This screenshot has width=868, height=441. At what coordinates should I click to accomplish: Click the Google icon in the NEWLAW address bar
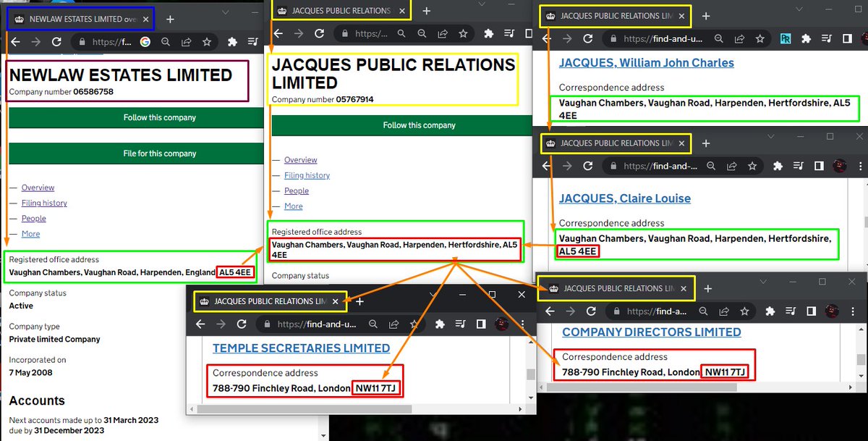click(144, 42)
